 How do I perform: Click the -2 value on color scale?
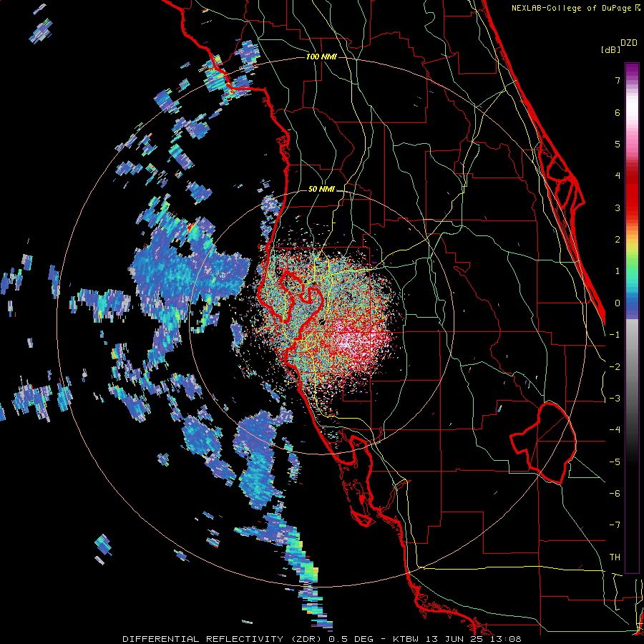[x=615, y=367]
